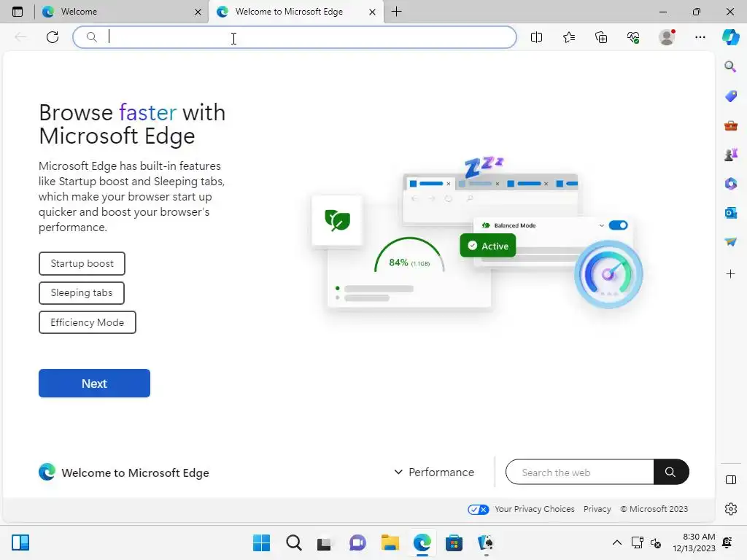Open muted volume tray icon
The image size is (747, 560).
tap(656, 542)
